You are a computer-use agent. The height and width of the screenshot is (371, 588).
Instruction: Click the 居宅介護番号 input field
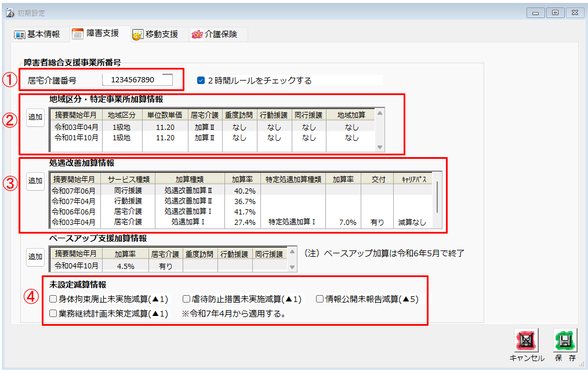[137, 80]
